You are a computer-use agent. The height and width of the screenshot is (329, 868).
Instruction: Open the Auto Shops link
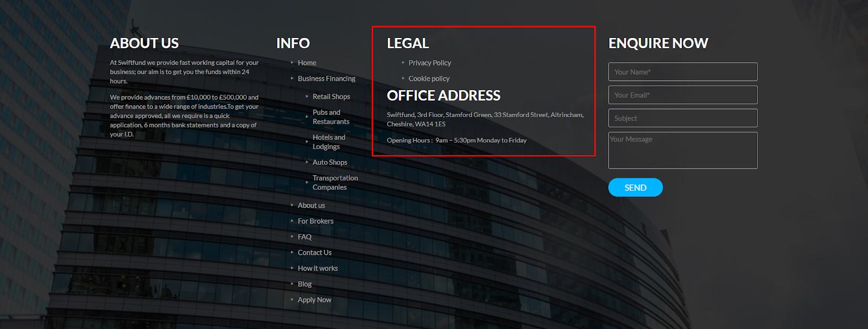pos(329,162)
